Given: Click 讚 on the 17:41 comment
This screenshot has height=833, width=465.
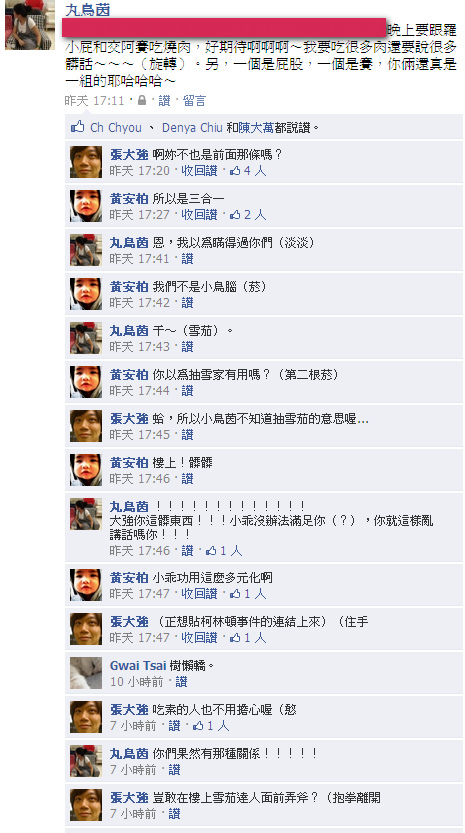Looking at the screenshot, I should click(x=187, y=259).
